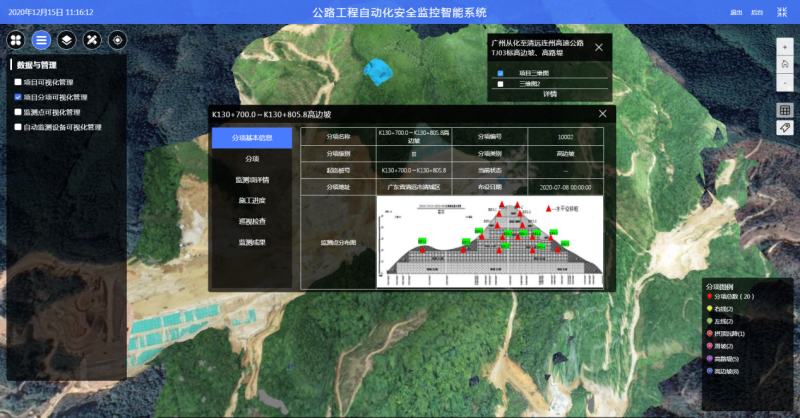800x418 pixels.
Task: Open the layers stack icon
Action: pyautogui.click(x=66, y=40)
